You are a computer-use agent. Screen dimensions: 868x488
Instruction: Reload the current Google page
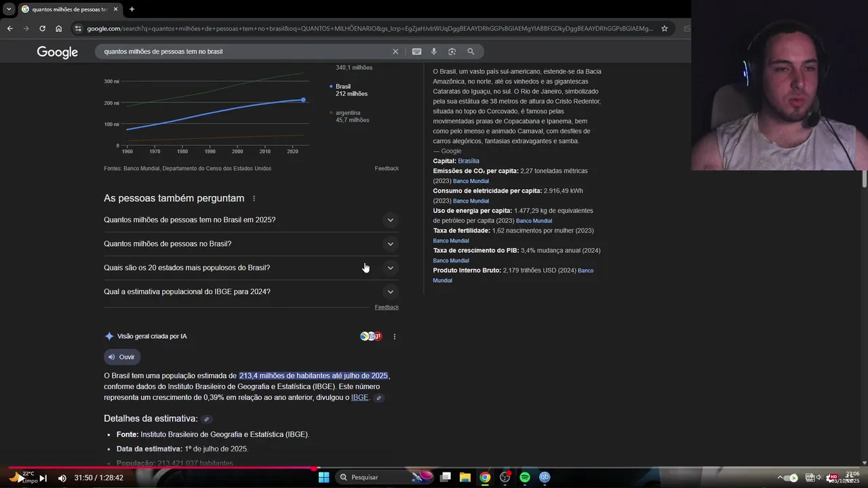click(x=42, y=28)
